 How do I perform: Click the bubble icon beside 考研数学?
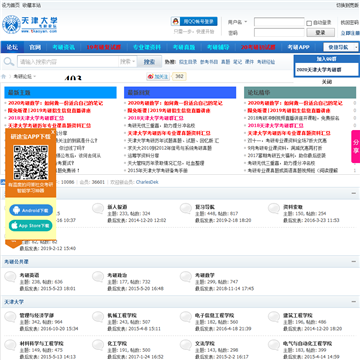click(x=186, y=277)
